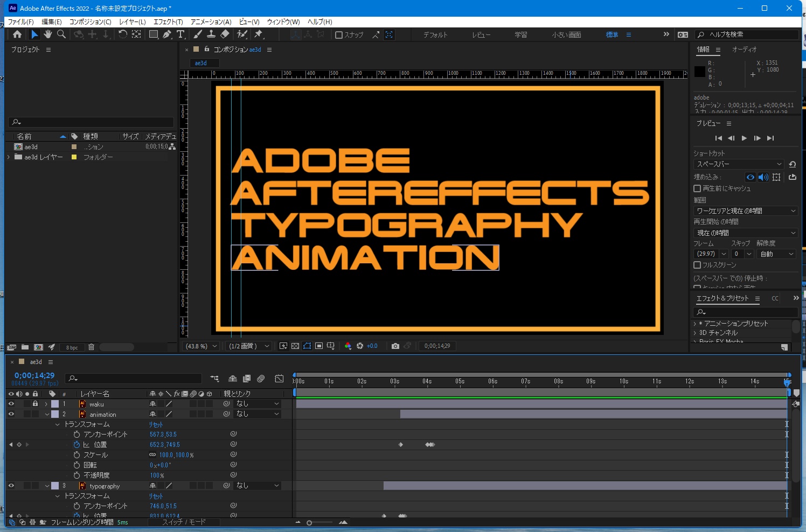Create new folder in Project panel
Image resolution: width=806 pixels, height=532 pixels.
tap(25, 347)
